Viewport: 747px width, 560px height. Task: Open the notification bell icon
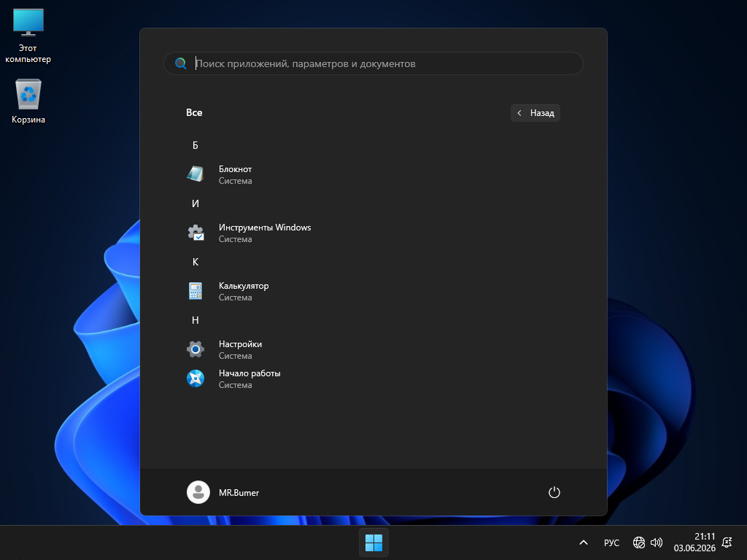click(727, 542)
